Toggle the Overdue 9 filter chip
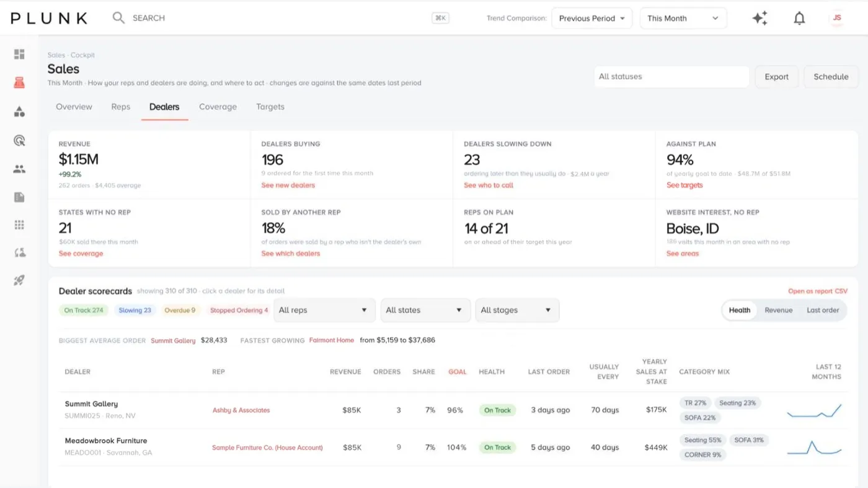Screen dimensions: 868x488 coord(180,310)
